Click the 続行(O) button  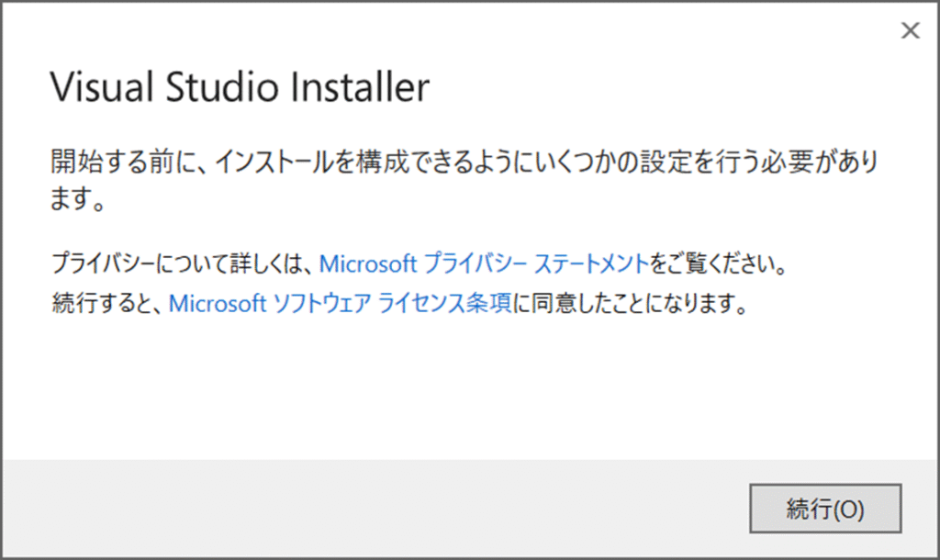pyautogui.click(x=825, y=509)
